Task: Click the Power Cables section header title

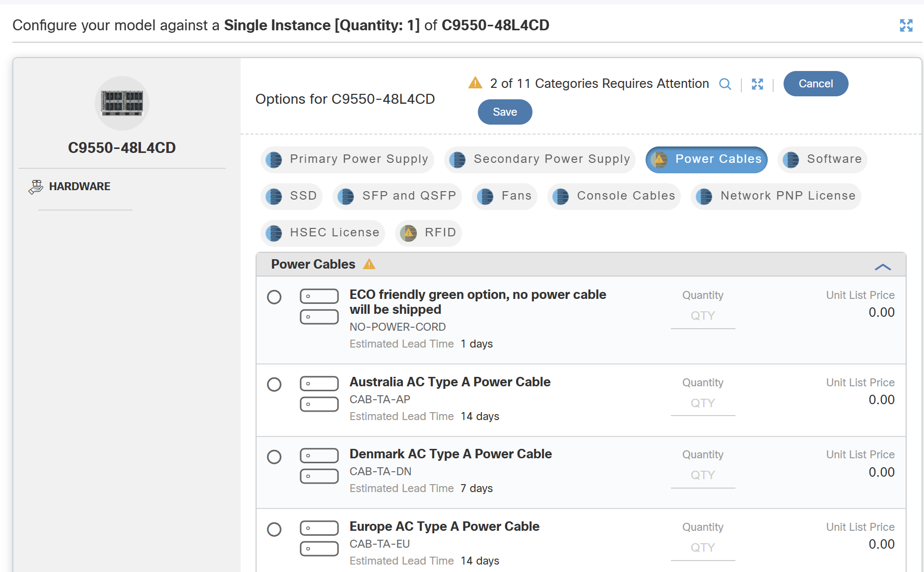Action: pos(313,264)
